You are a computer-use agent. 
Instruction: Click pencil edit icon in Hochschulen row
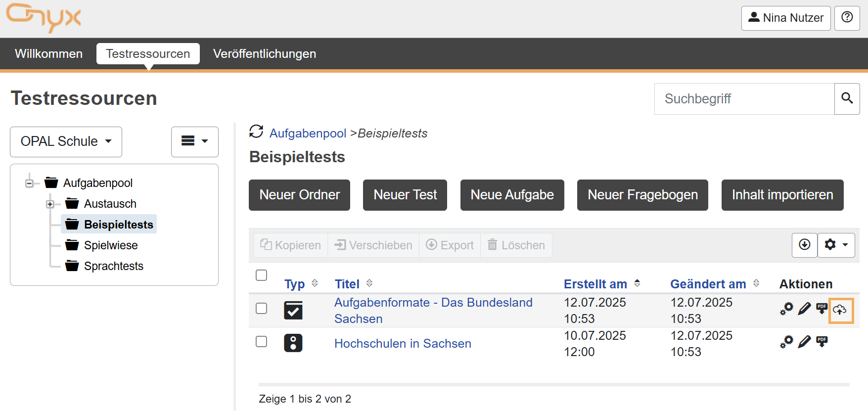pos(805,341)
